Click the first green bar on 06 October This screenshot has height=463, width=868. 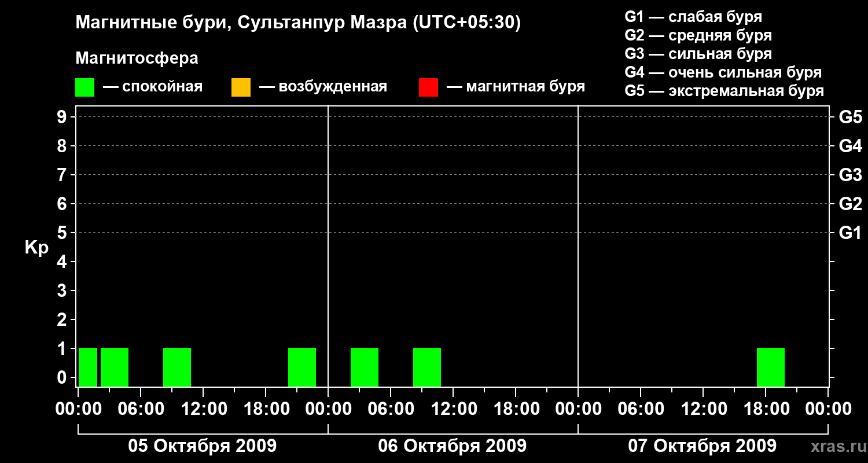tap(365, 367)
